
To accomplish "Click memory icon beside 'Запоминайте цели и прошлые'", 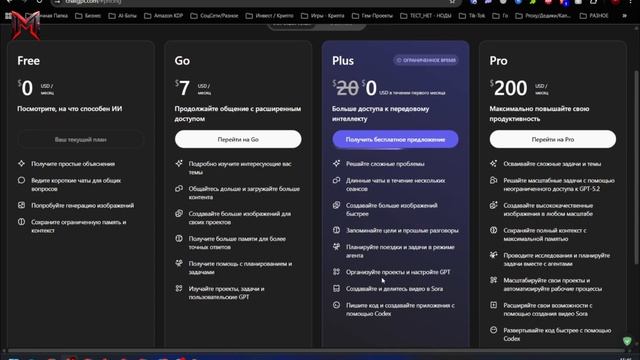I will (x=336, y=230).
